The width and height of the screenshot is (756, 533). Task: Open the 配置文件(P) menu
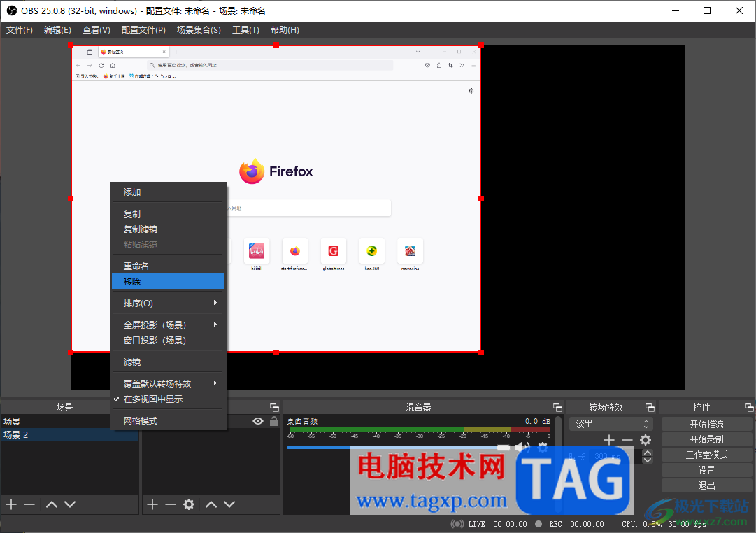click(143, 30)
